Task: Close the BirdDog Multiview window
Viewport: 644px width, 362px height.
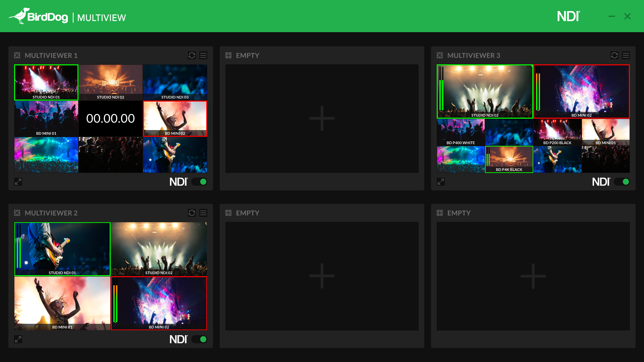Action: [x=628, y=16]
